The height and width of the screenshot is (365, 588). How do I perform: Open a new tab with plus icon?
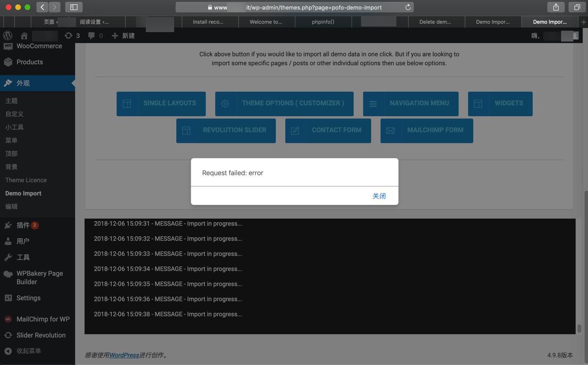(584, 22)
